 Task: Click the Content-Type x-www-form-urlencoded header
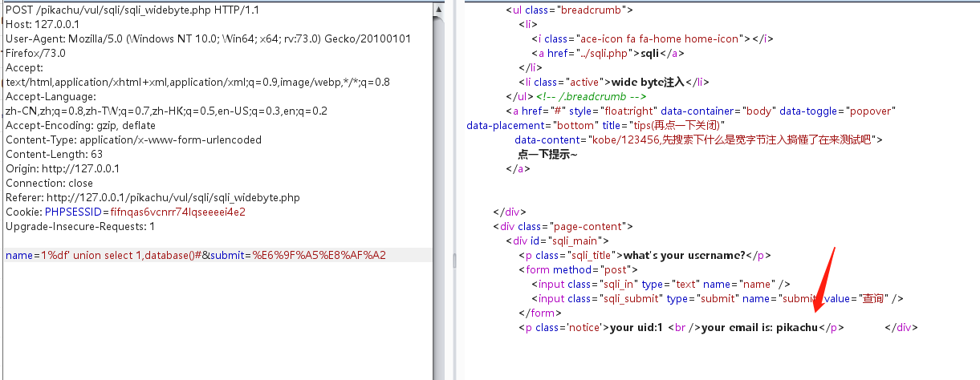click(133, 140)
